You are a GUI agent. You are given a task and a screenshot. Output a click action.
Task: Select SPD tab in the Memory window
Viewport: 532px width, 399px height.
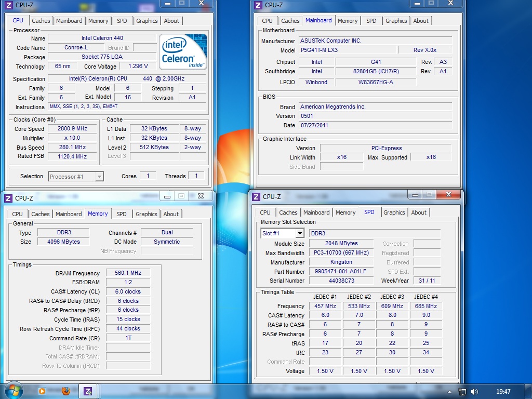(121, 214)
